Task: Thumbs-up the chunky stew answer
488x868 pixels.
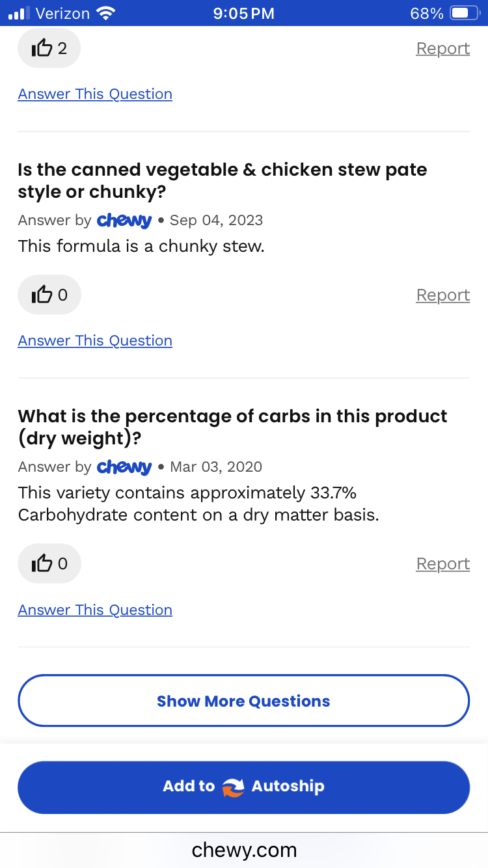Action: 49,295
